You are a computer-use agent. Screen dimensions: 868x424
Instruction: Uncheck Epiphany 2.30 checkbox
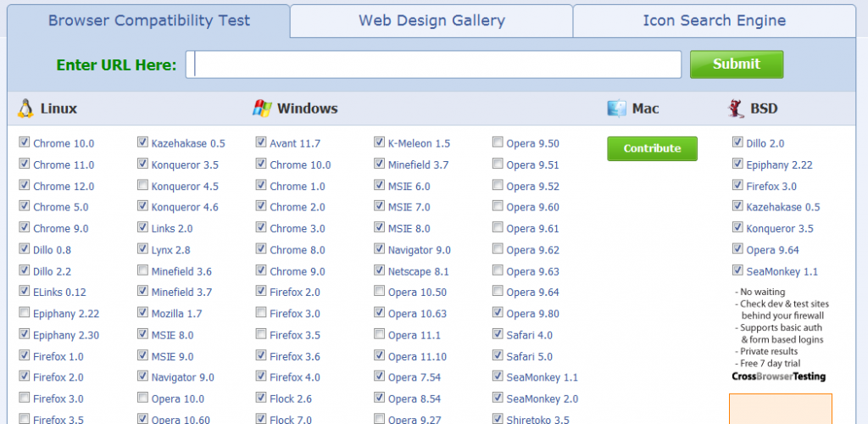[25, 334]
